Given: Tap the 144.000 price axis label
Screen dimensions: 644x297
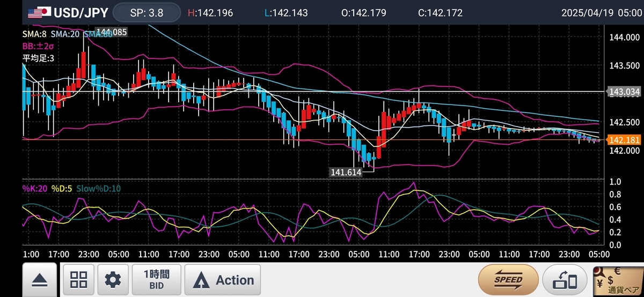Looking at the screenshot, I should click(624, 38).
